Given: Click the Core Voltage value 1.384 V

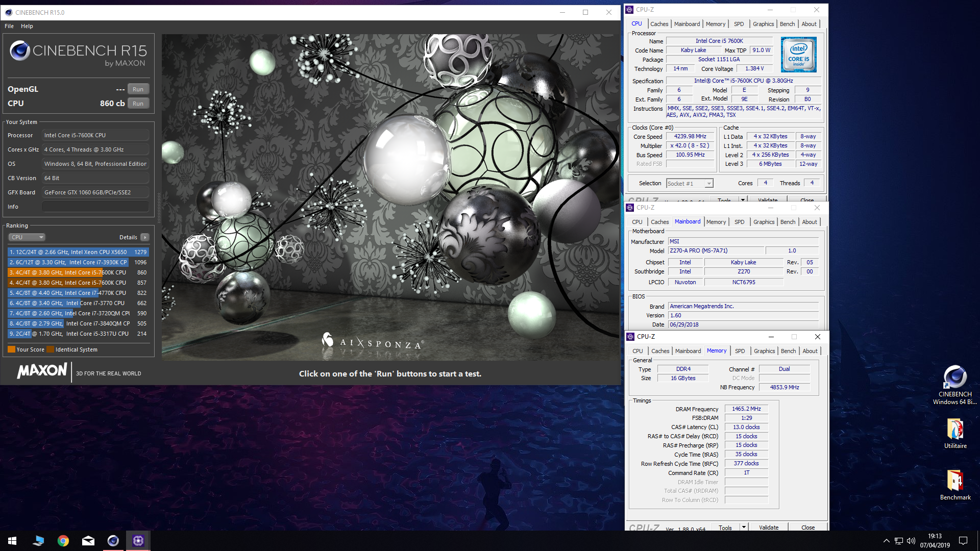Looking at the screenshot, I should 754,69.
